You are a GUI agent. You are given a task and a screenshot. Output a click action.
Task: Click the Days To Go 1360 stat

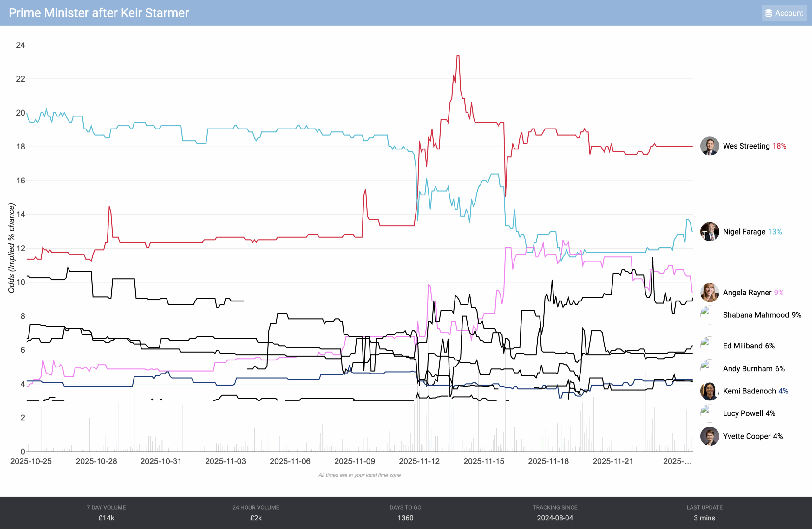(405, 513)
